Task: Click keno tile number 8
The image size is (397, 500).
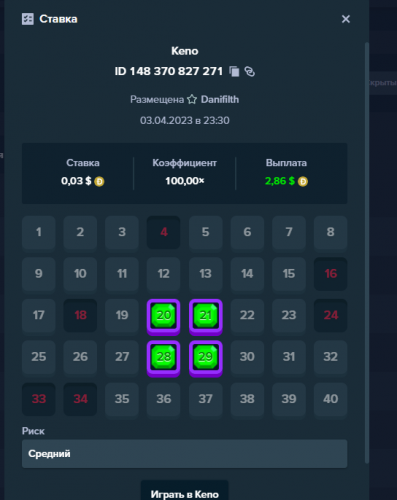Action: pos(331,232)
